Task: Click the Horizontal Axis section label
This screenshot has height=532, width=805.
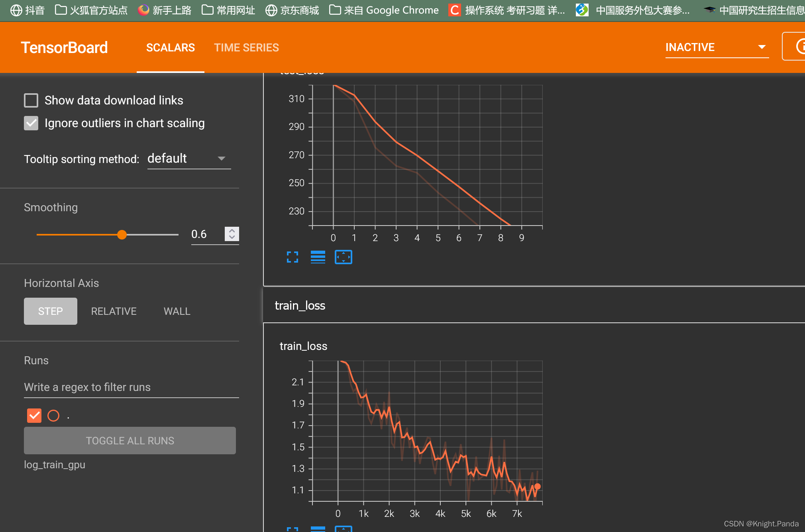Action: 61,283
